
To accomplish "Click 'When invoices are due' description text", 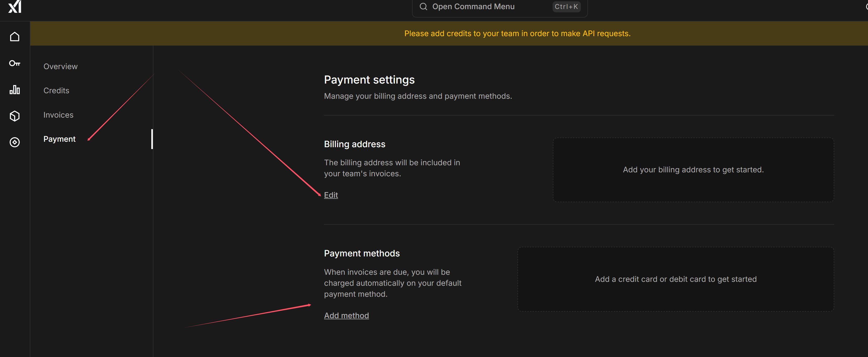I will (393, 283).
